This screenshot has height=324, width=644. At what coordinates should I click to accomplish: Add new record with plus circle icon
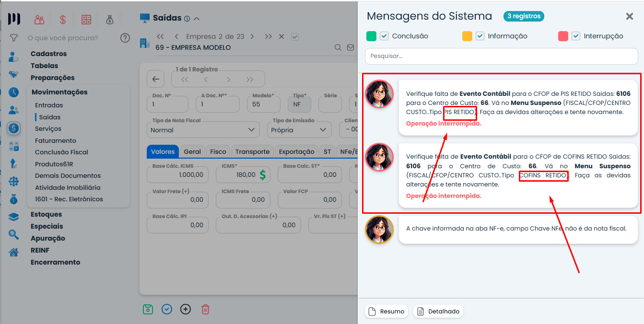pyautogui.click(x=186, y=309)
